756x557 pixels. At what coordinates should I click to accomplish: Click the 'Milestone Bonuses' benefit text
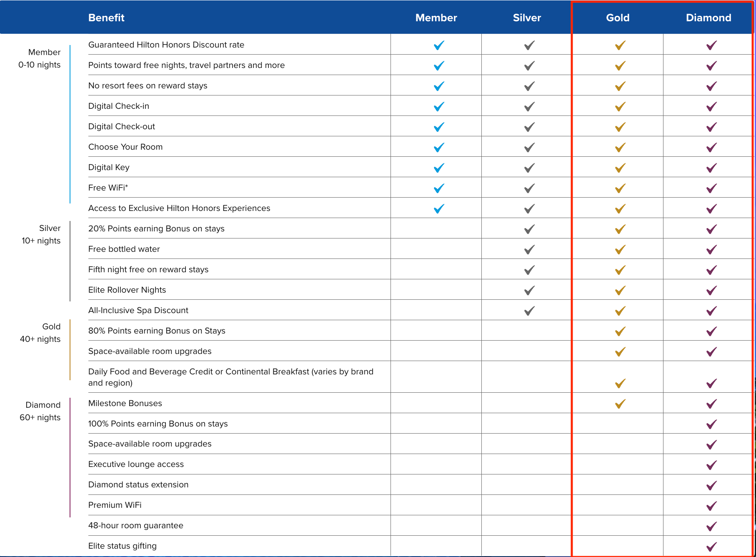(x=125, y=403)
